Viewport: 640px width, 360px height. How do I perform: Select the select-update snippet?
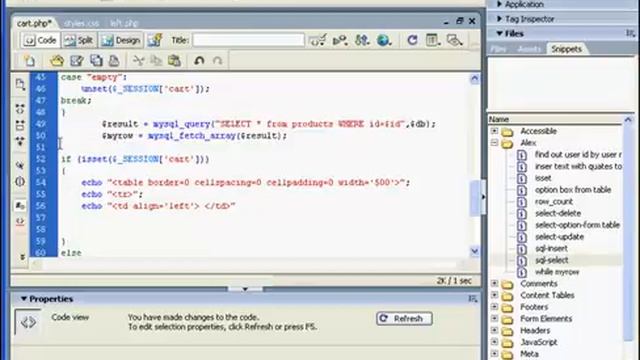pos(559,237)
